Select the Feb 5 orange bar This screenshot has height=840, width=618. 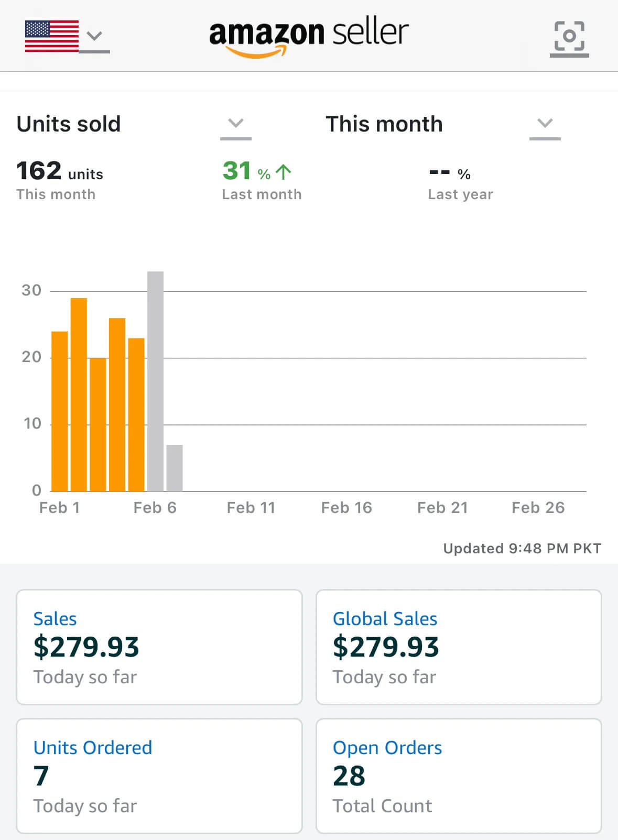[136, 414]
